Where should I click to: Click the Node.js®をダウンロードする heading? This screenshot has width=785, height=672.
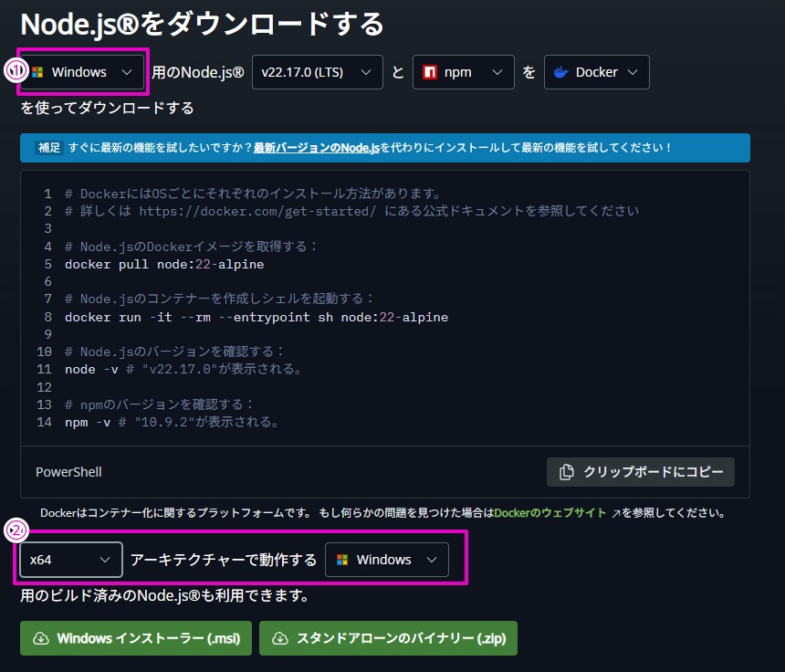pos(202,24)
